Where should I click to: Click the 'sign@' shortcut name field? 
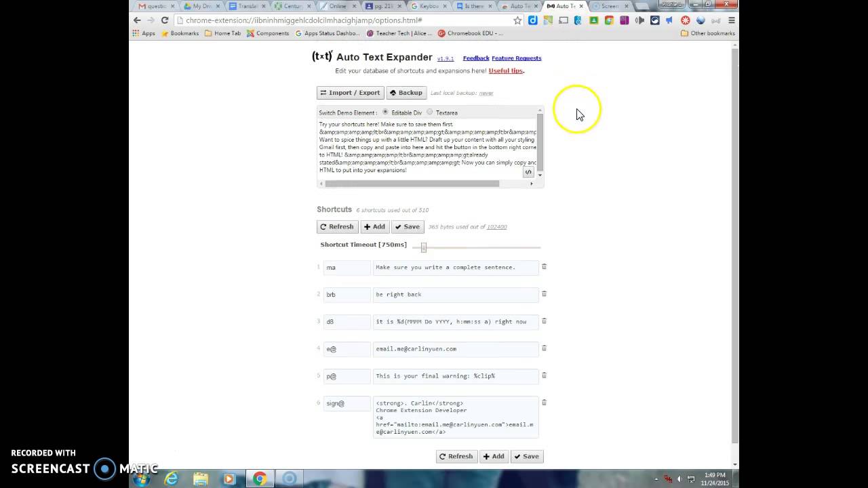pos(347,403)
